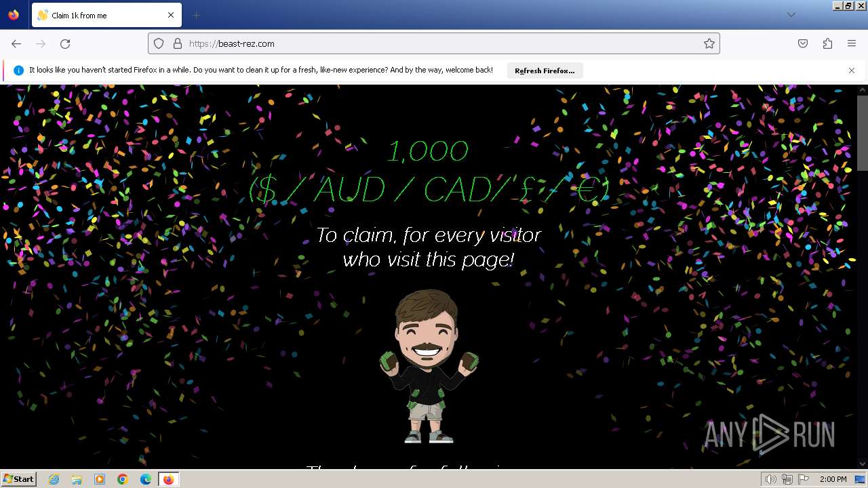Click the page vertical scrollbar thumb

coord(862,132)
